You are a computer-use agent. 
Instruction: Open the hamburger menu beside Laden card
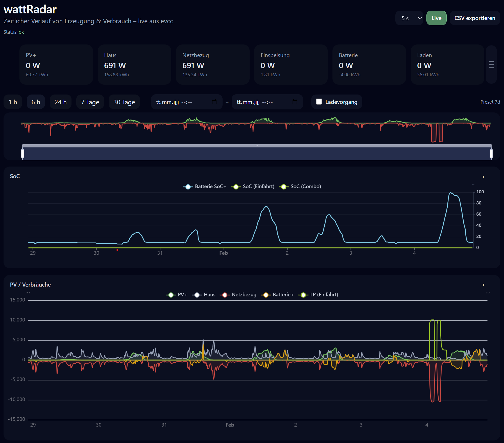tap(491, 65)
